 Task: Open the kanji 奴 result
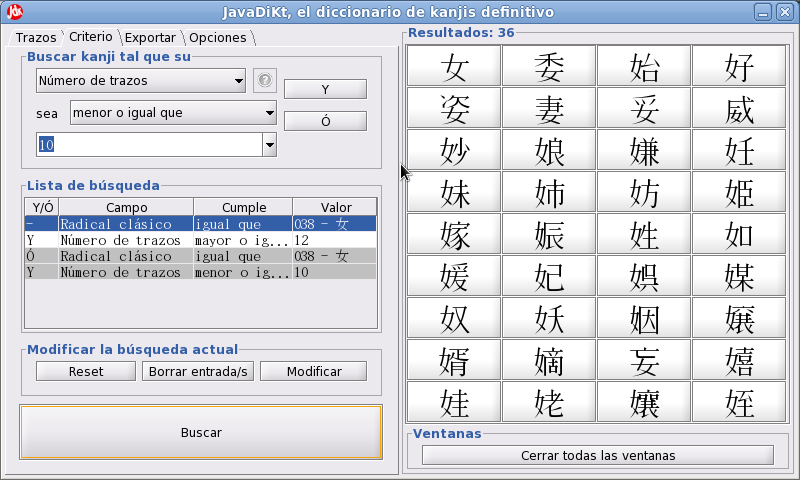pos(454,318)
